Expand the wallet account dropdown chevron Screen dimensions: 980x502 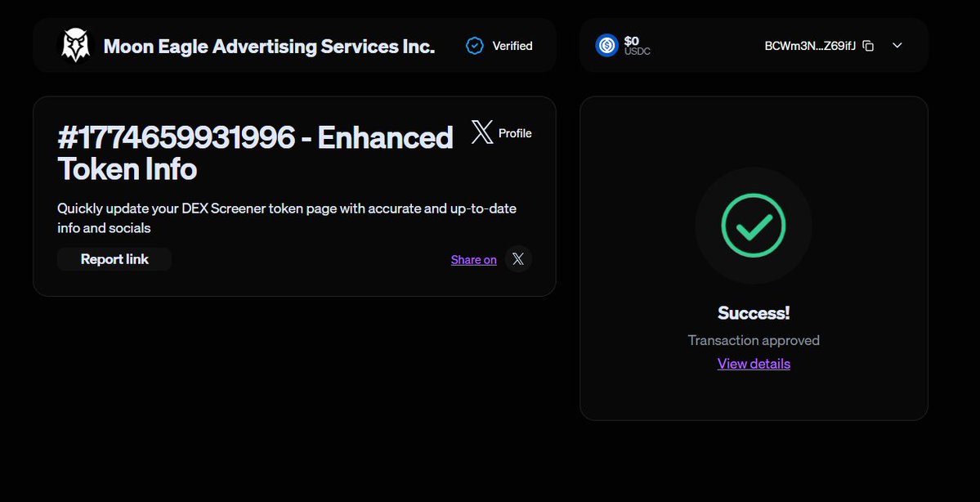click(897, 45)
